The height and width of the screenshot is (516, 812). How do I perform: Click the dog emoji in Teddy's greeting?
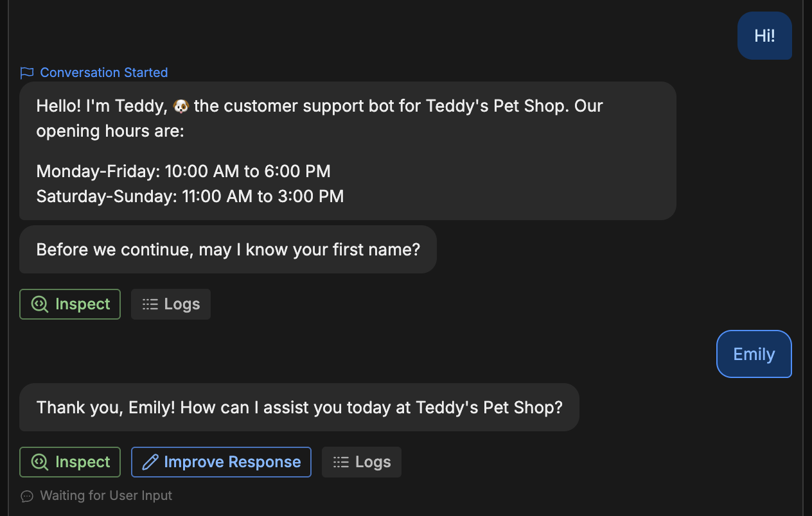181,106
